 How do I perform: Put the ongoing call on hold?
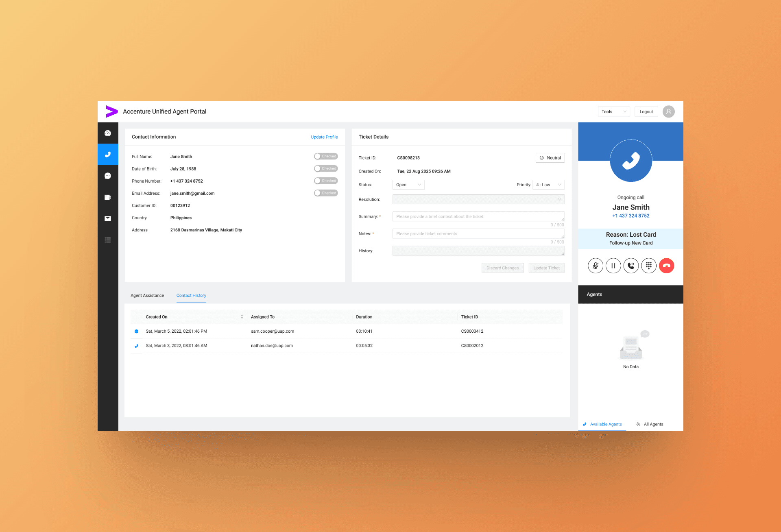(613, 266)
